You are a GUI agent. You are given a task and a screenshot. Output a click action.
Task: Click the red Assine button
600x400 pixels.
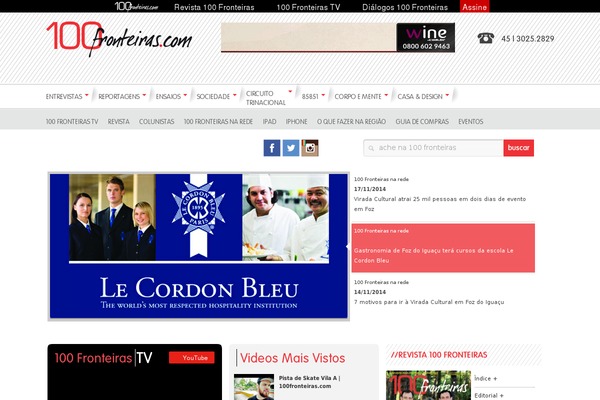click(474, 7)
